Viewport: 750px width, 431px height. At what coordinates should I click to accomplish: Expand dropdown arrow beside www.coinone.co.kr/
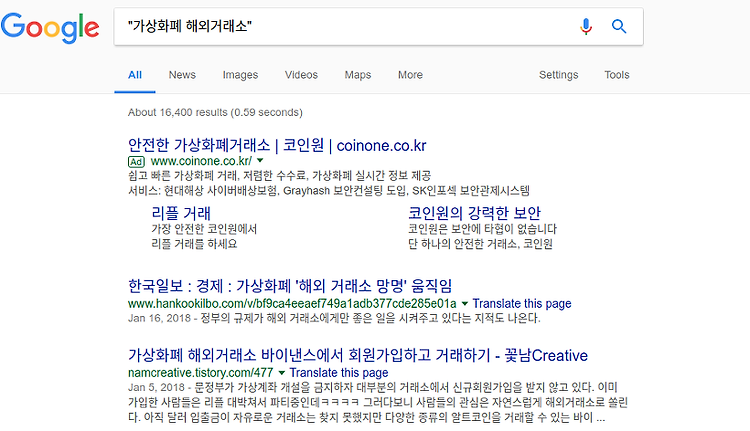pyautogui.click(x=260, y=161)
